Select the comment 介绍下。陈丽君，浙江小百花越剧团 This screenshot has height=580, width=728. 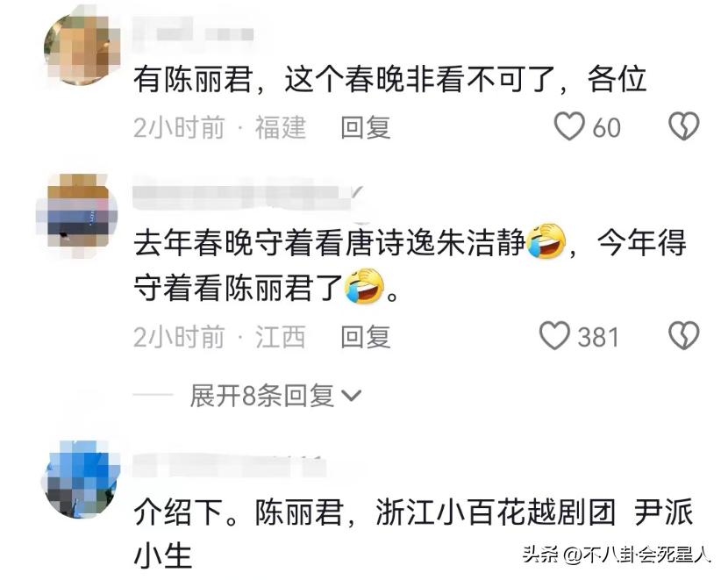pyautogui.click(x=413, y=533)
